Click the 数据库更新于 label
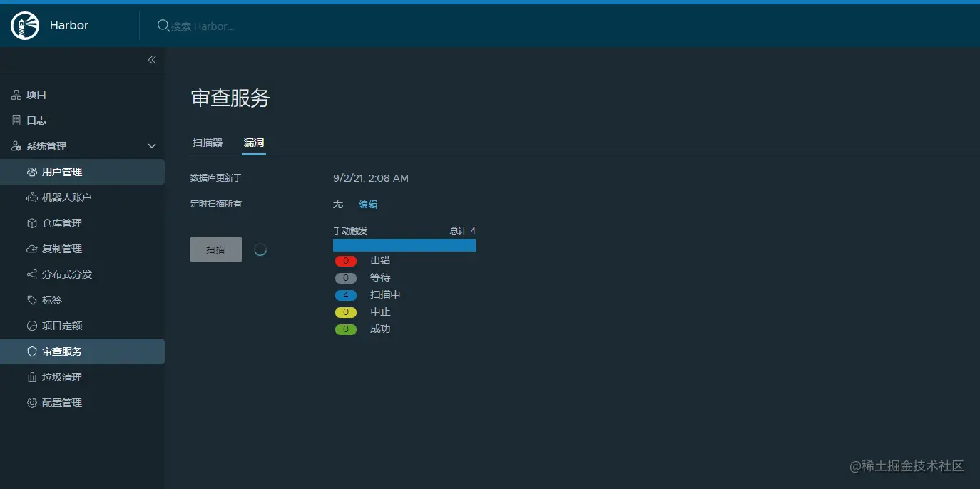980x489 pixels. [216, 178]
